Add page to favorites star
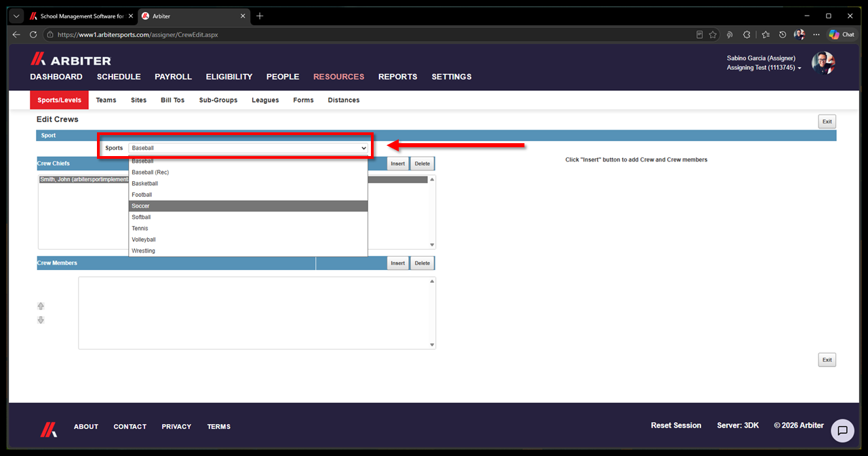 713,34
